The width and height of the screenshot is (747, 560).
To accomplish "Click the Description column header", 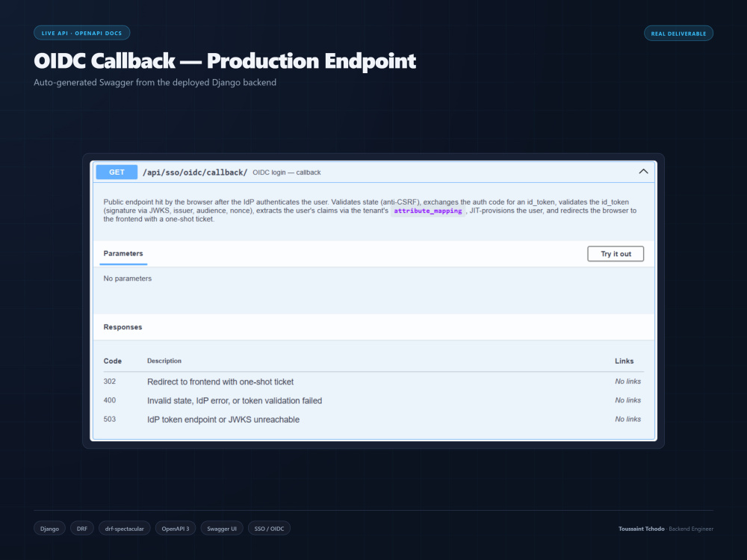I will (x=164, y=361).
